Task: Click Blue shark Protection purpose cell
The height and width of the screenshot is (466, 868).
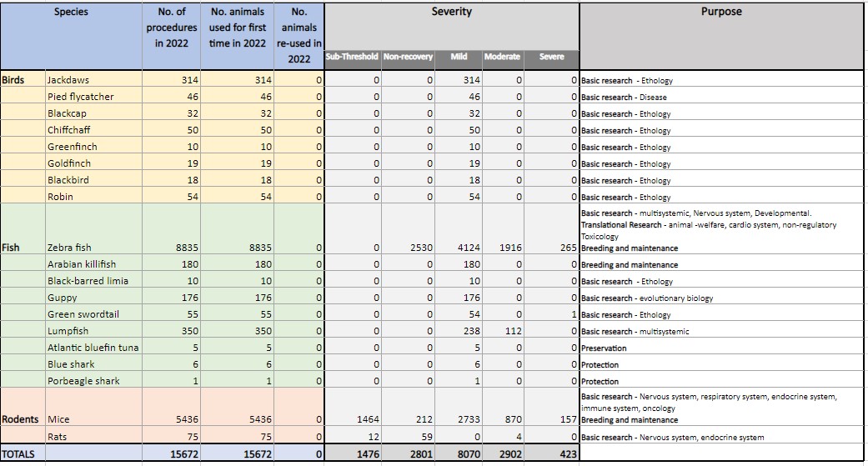Action: click(x=721, y=363)
